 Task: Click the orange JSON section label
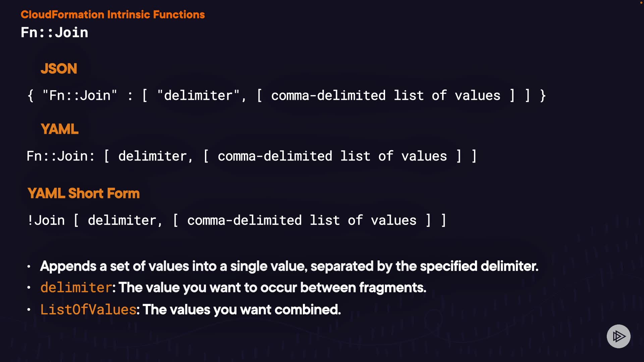tap(59, 69)
